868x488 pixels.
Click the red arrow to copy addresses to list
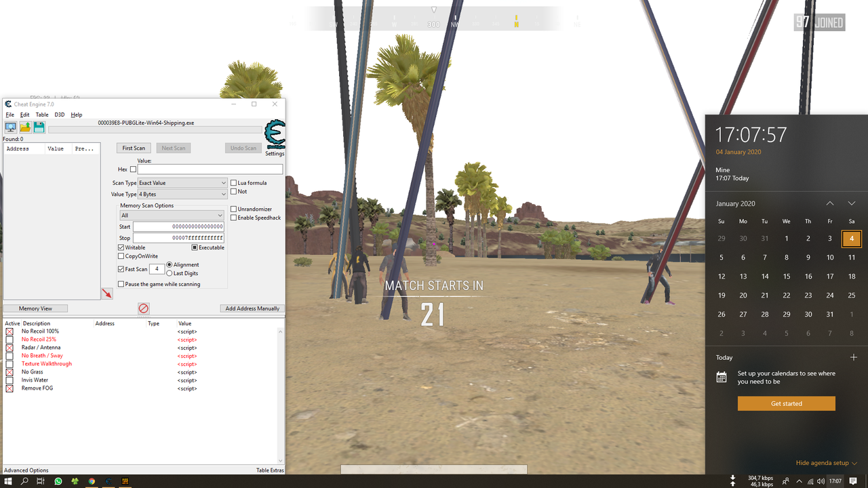click(107, 293)
